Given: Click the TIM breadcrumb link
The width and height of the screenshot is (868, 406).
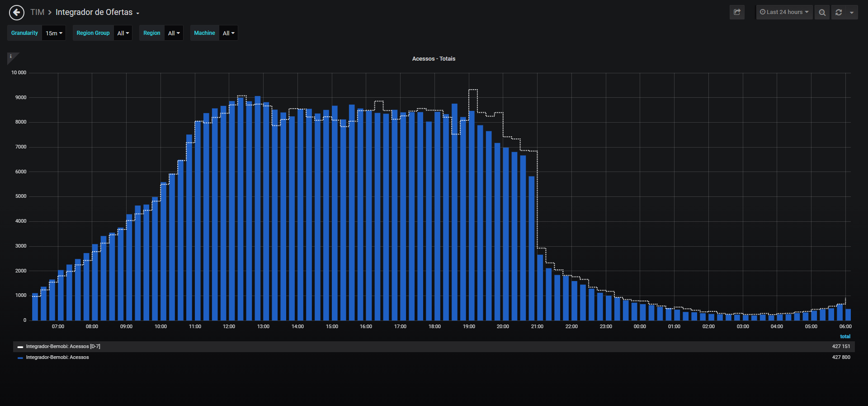Looking at the screenshot, I should [x=37, y=12].
